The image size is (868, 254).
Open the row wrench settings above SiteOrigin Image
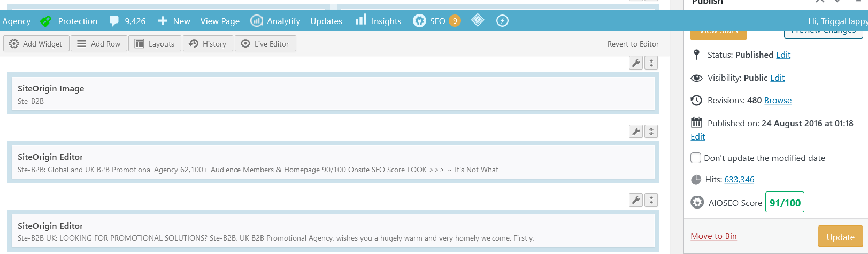coord(636,63)
